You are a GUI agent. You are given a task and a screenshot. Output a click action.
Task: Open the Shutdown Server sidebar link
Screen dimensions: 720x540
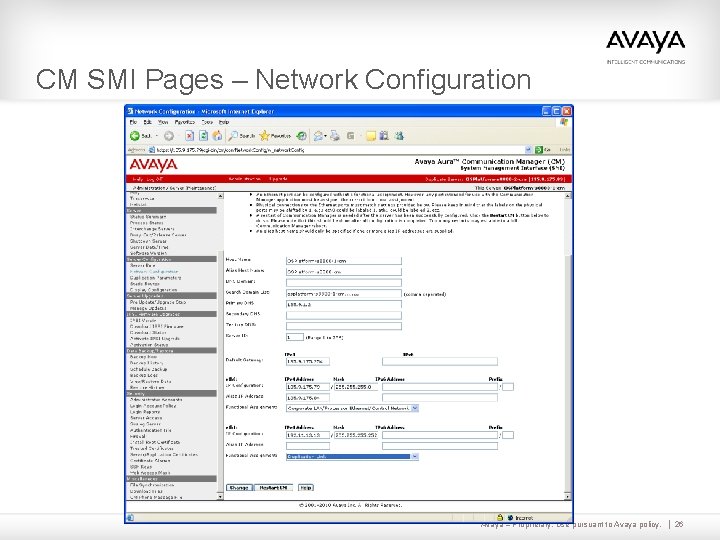click(x=148, y=241)
